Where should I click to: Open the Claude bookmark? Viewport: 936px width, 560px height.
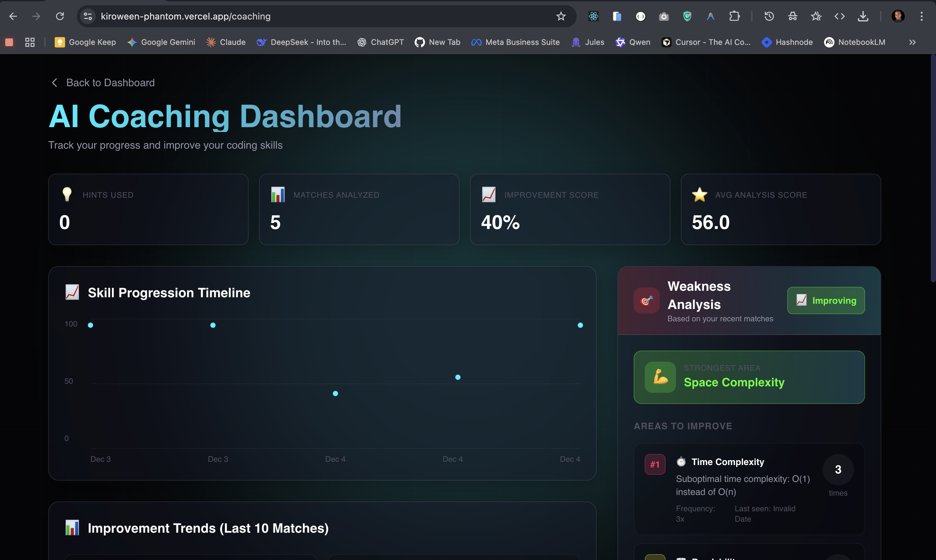tap(226, 42)
